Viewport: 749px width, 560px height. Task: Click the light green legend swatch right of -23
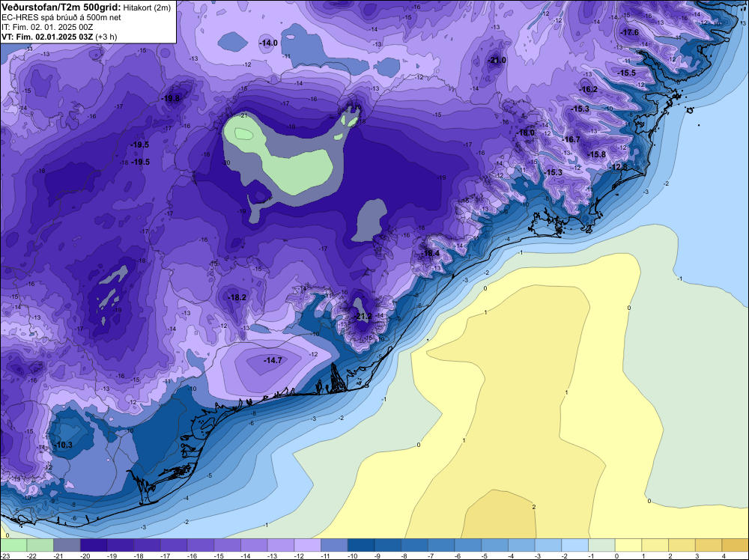13,545
